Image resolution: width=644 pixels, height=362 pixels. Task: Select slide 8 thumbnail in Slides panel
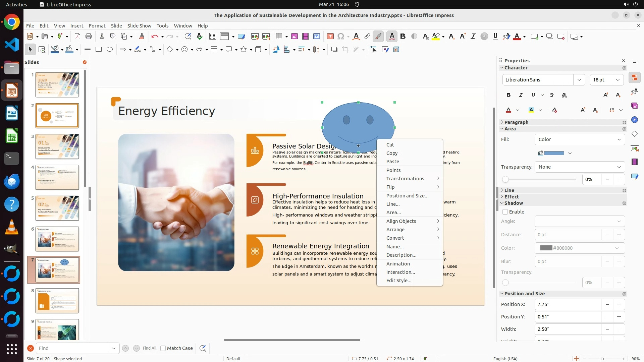point(57,301)
